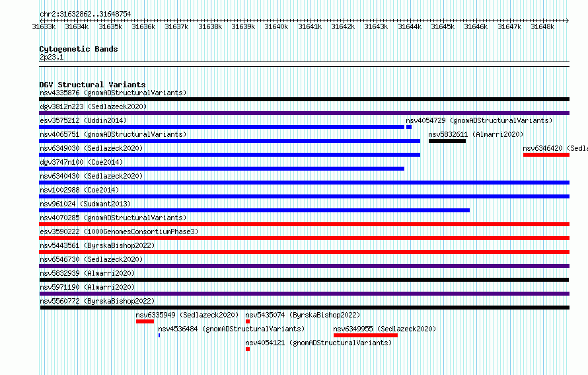The height and width of the screenshot is (375, 588).
Task: Open the dgv3812n223 (Sedlazeck2020) label
Action: click(93, 106)
